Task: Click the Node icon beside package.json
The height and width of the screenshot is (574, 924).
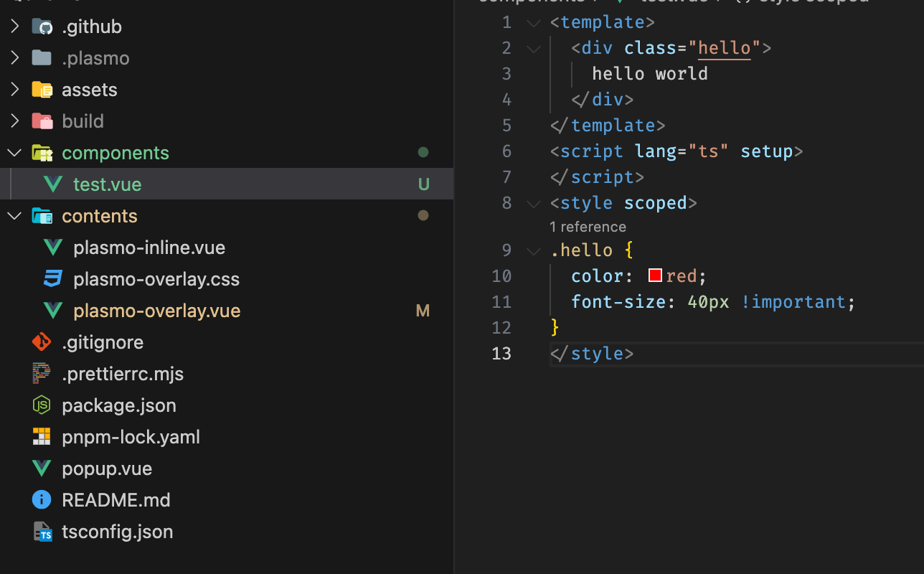Action: [x=42, y=405]
